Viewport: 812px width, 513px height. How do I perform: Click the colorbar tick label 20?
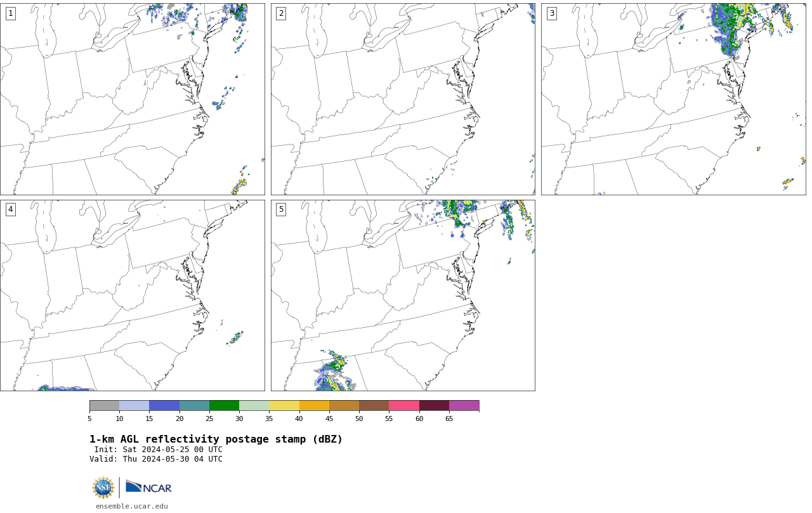(180, 419)
